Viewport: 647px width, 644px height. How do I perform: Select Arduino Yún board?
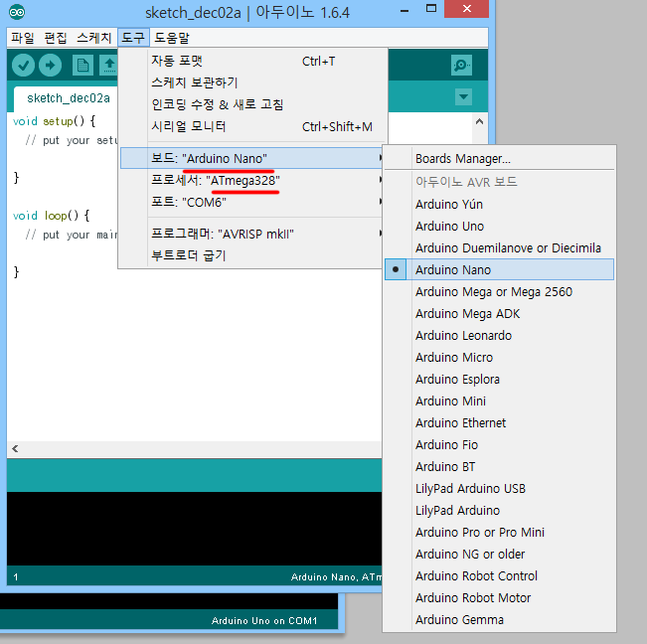pos(499,204)
